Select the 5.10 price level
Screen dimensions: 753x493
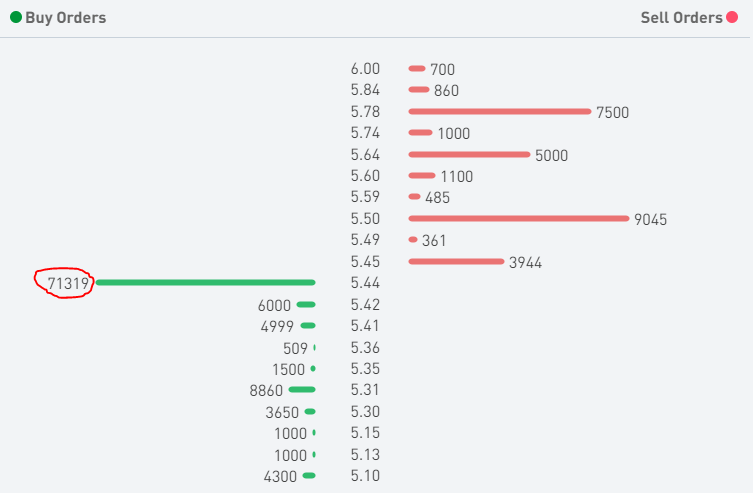point(365,477)
